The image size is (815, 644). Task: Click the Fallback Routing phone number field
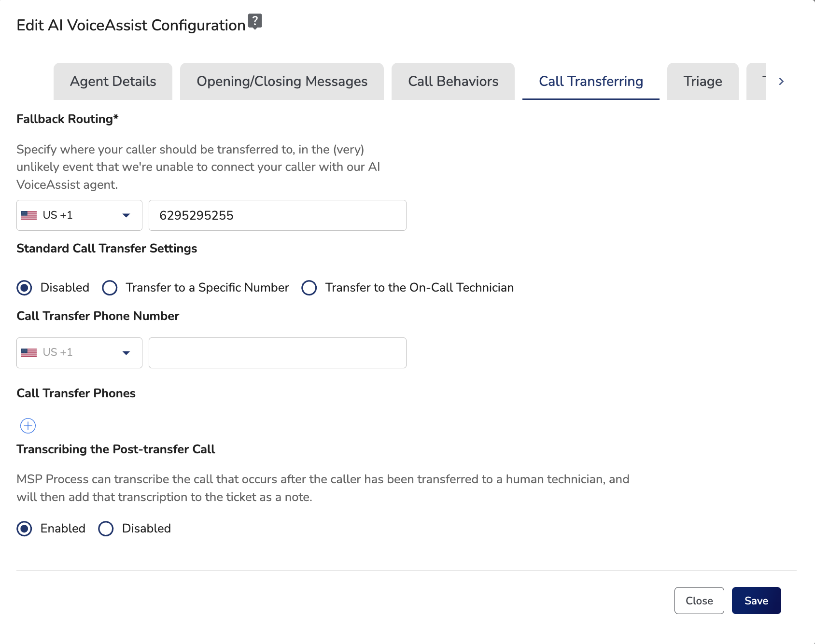point(277,215)
